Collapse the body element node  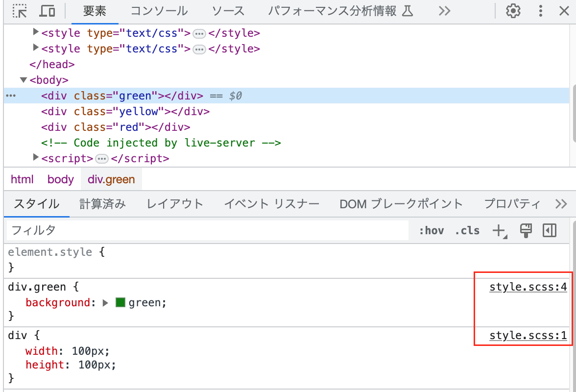(24, 80)
